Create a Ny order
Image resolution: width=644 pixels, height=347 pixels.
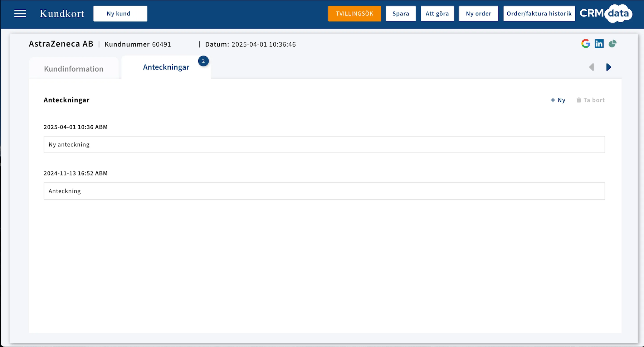(x=479, y=14)
